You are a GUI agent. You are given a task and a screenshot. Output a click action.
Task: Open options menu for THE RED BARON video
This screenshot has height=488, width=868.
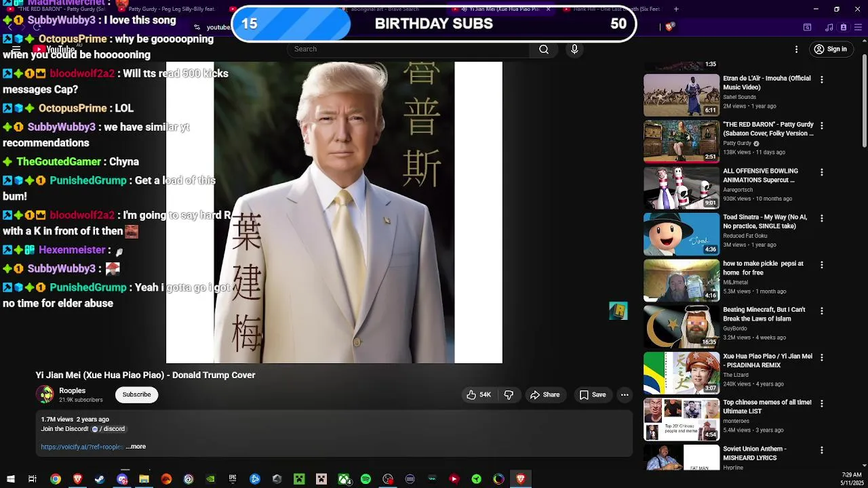pos(822,126)
